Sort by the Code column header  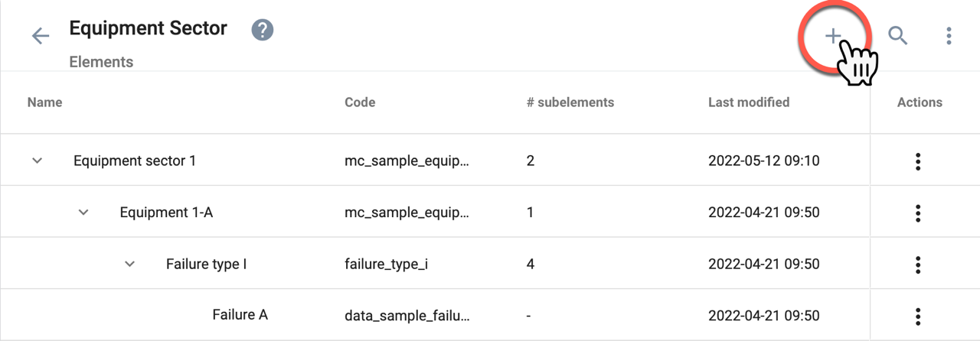pos(360,102)
